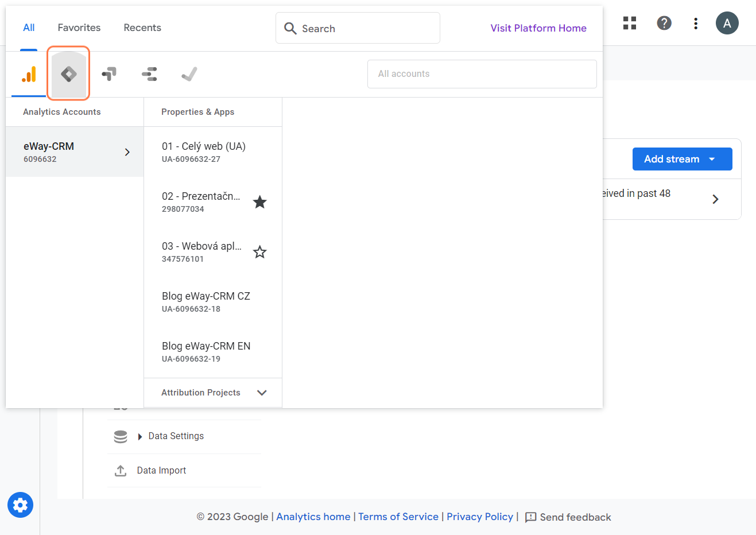Click the magnifier icon in Search
The image size is (756, 535).
coord(290,28)
